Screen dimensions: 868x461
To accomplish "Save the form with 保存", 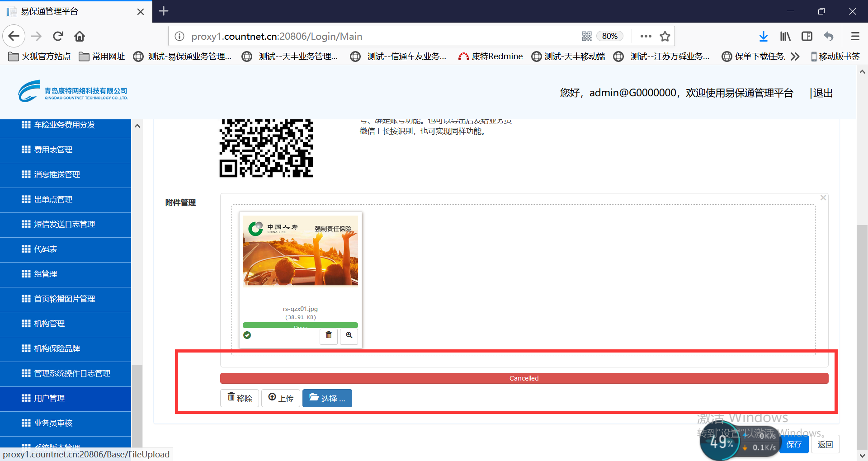I will pyautogui.click(x=794, y=444).
